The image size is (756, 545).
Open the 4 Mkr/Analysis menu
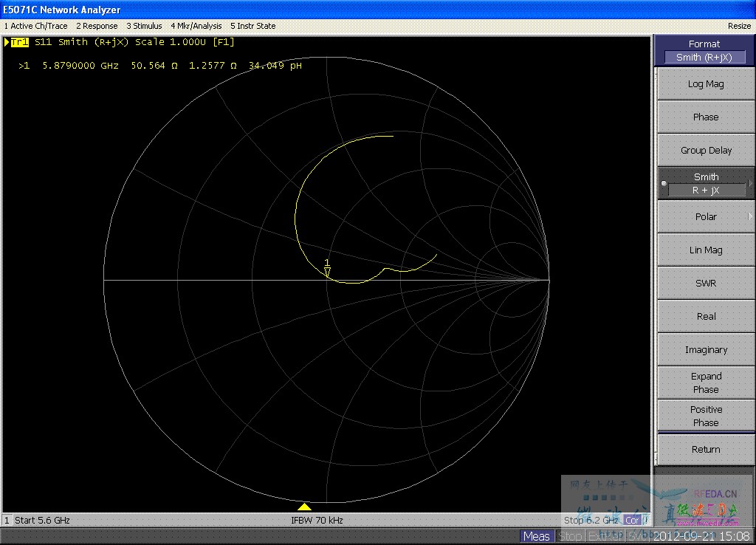[196, 26]
